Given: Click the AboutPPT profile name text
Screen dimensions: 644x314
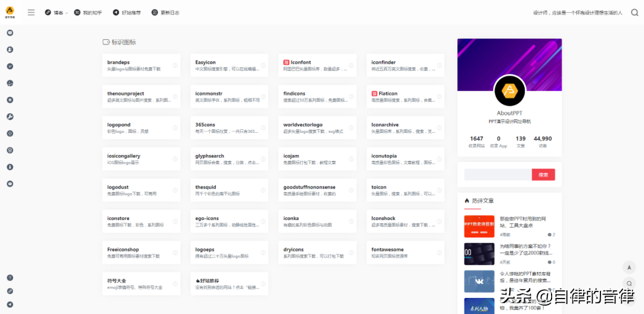Looking at the screenshot, I should click(x=510, y=113).
